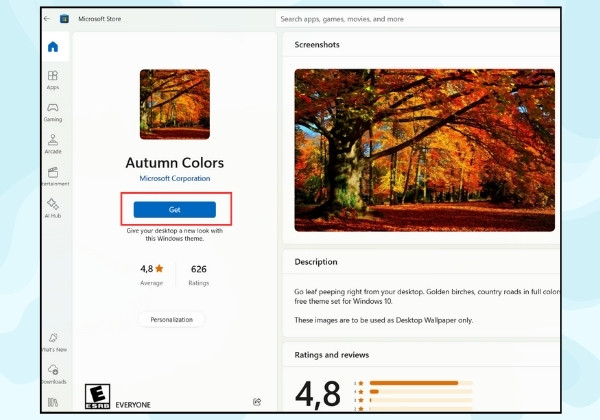Screen dimensions: 600x420
Task: Click 'Give your desktop a new look' text
Action: pyautogui.click(x=174, y=234)
